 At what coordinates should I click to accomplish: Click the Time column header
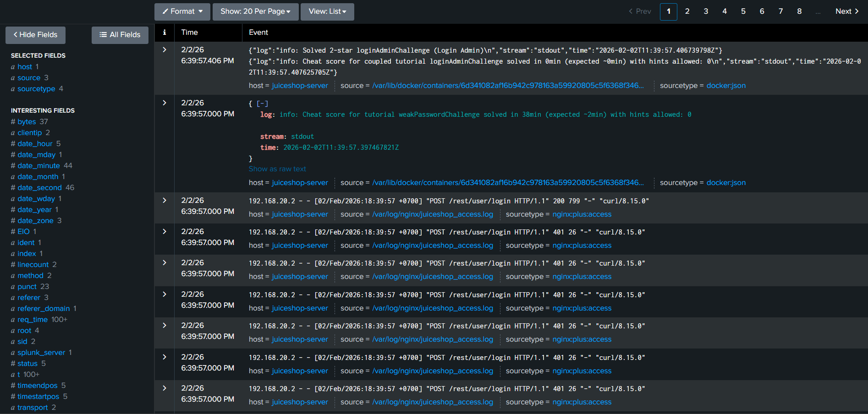point(189,33)
